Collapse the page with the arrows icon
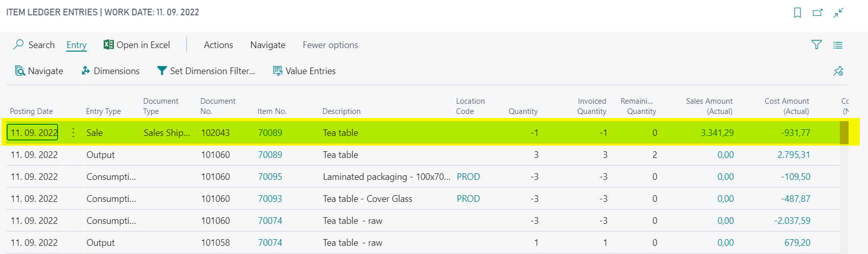868x254 pixels. click(x=838, y=13)
